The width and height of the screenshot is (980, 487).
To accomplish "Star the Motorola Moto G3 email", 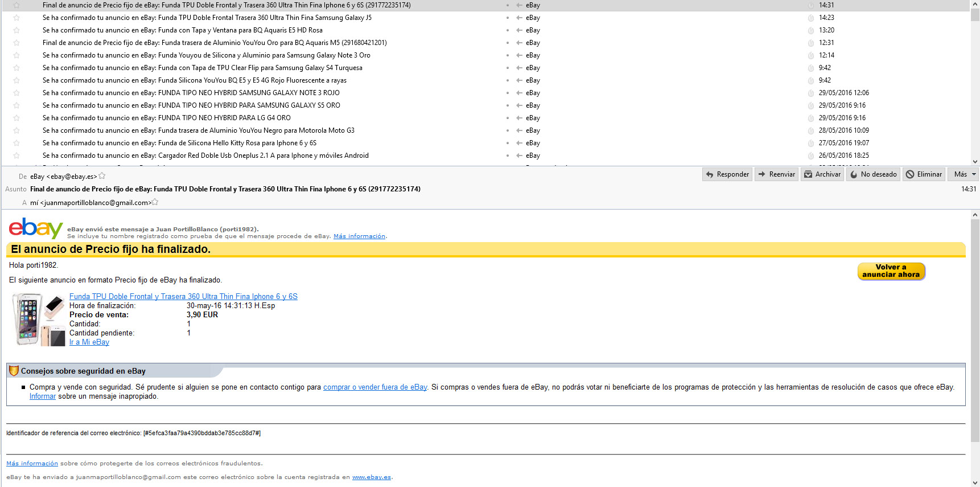I will tap(17, 130).
